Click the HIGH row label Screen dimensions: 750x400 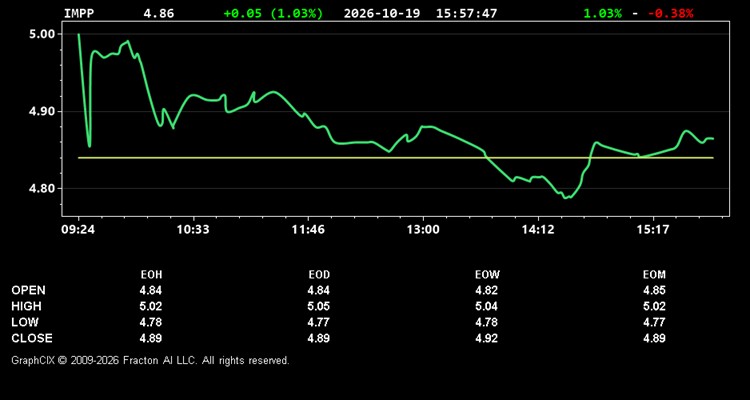pos(26,306)
